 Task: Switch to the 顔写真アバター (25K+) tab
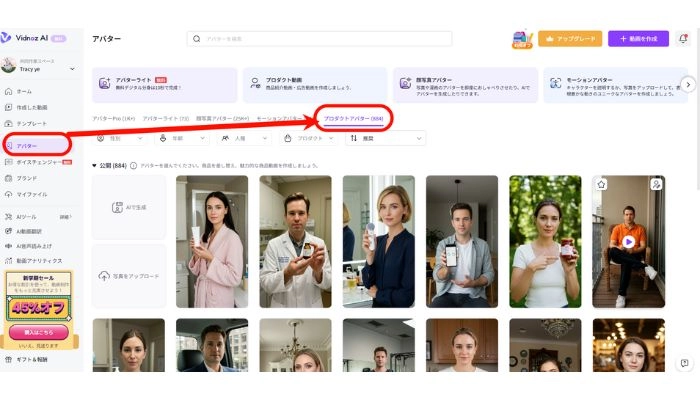(x=222, y=119)
